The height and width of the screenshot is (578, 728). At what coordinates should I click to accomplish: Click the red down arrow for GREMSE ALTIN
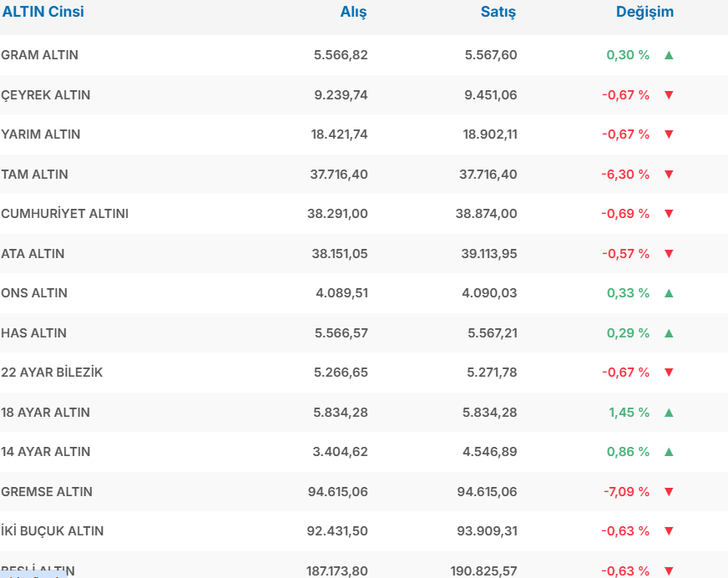click(x=668, y=492)
